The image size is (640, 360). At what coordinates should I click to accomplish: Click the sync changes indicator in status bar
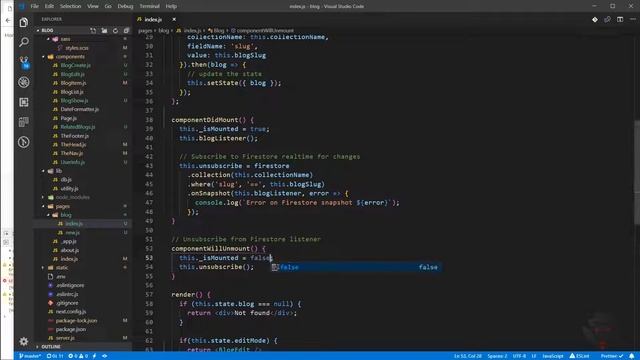point(55,356)
